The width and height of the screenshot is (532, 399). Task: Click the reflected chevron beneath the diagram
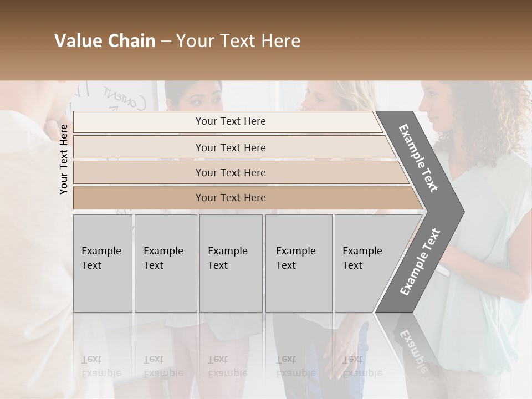coord(413,344)
